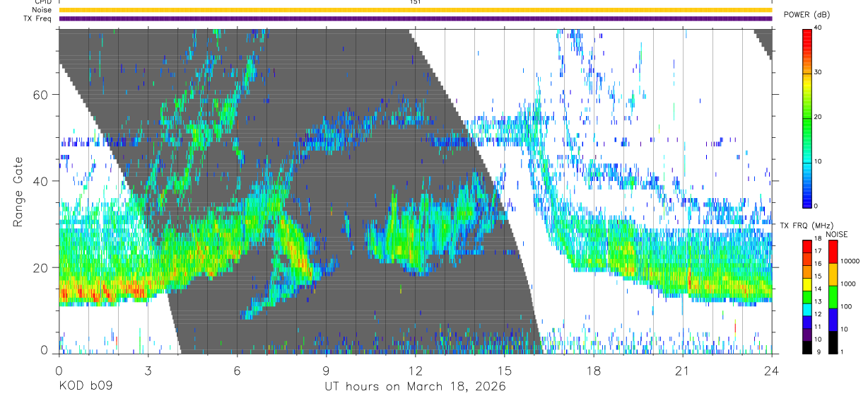Image resolution: width=868 pixels, height=401 pixels.
Task: Pick the yellow 14 MHz swatch in TX FRQ scale
Action: 807,284
